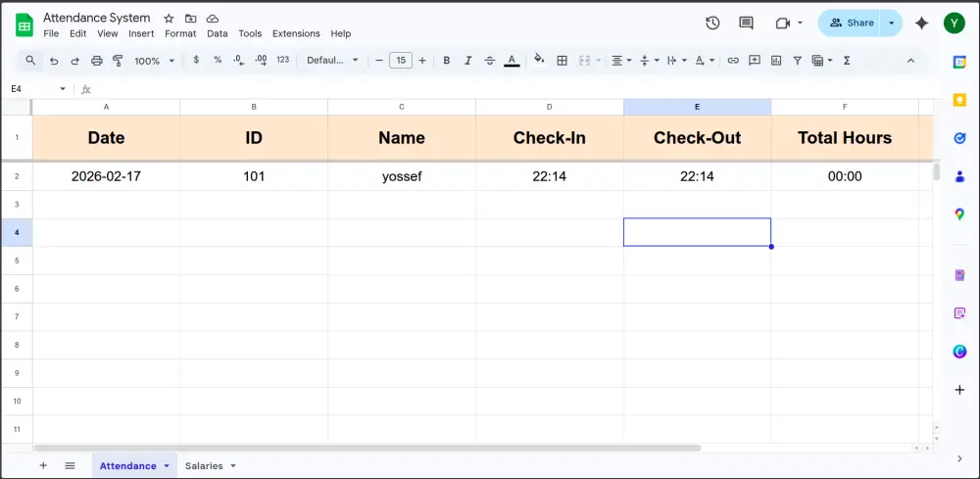
Task: Click the Share button
Action: 852,24
